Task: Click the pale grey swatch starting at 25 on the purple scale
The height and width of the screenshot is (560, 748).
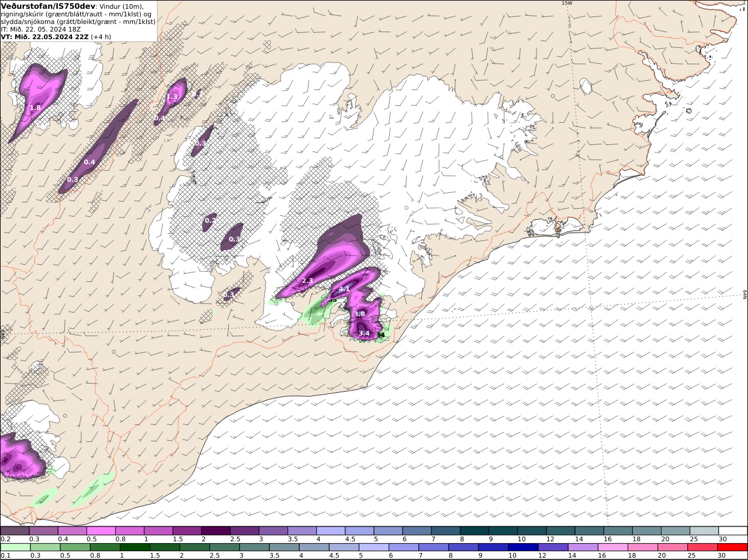Action: 704,531
